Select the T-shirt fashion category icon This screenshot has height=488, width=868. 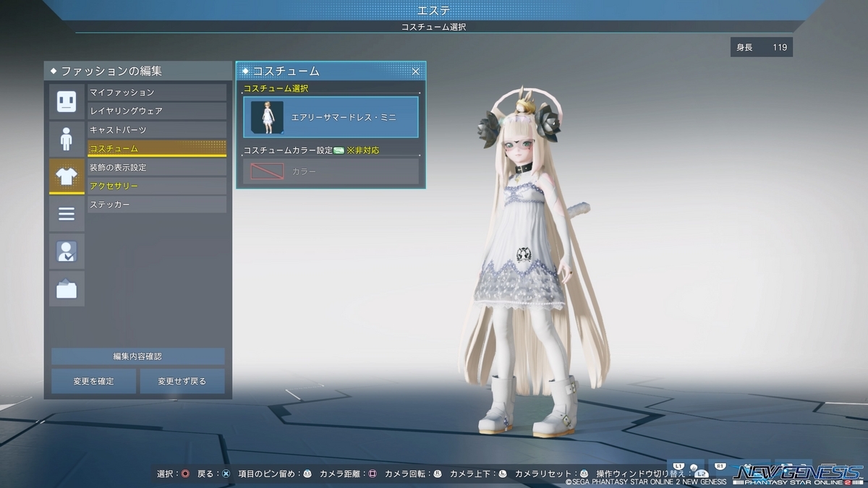[67, 176]
